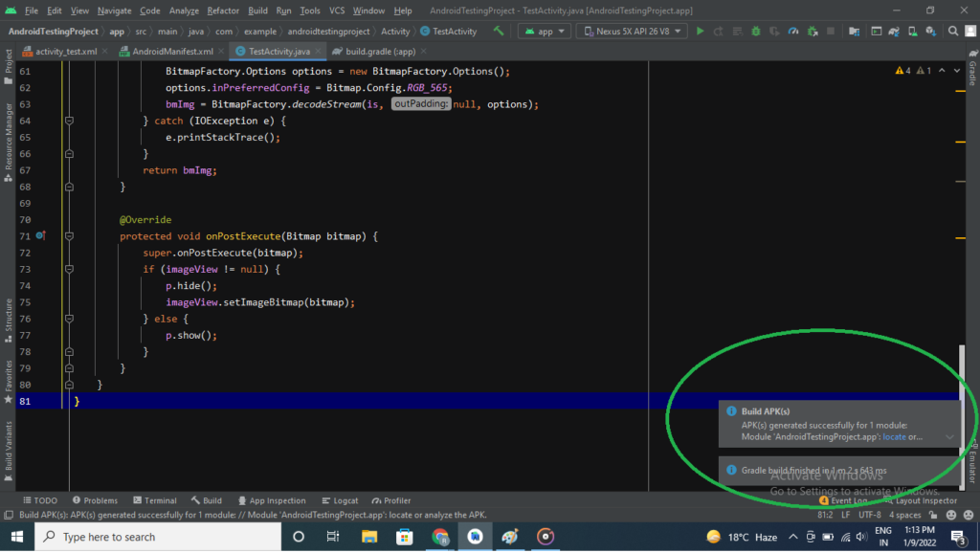Open Project Structure icon in toolbar

854,31
